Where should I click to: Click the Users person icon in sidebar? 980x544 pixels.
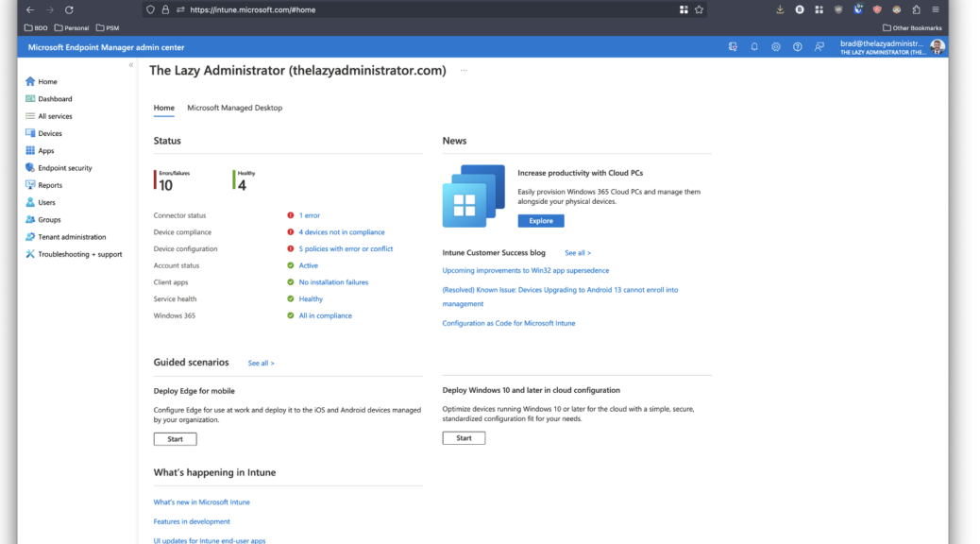pyautogui.click(x=30, y=203)
